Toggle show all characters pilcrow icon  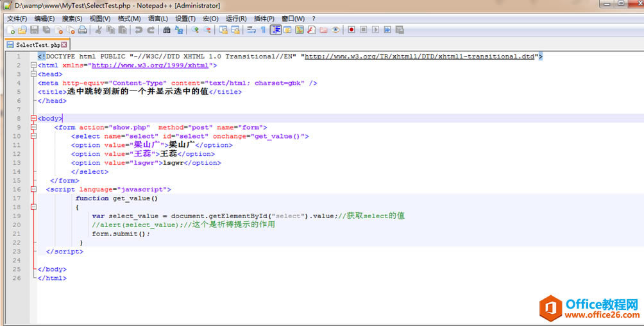click(x=263, y=30)
